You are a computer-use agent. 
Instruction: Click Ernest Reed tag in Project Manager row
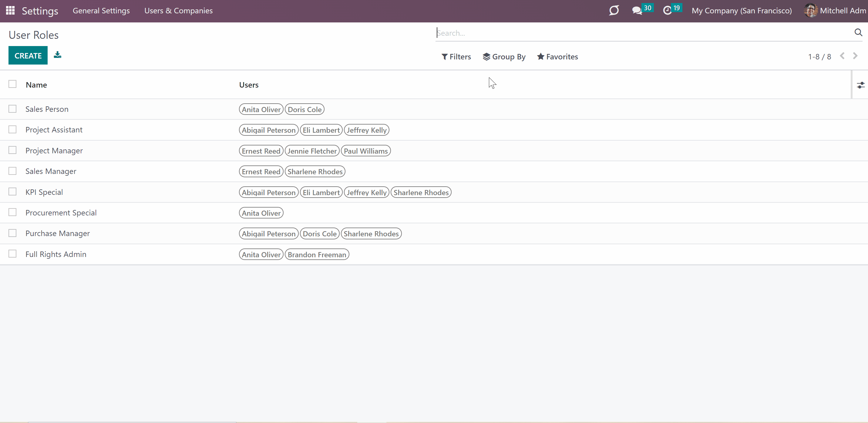pyautogui.click(x=261, y=151)
